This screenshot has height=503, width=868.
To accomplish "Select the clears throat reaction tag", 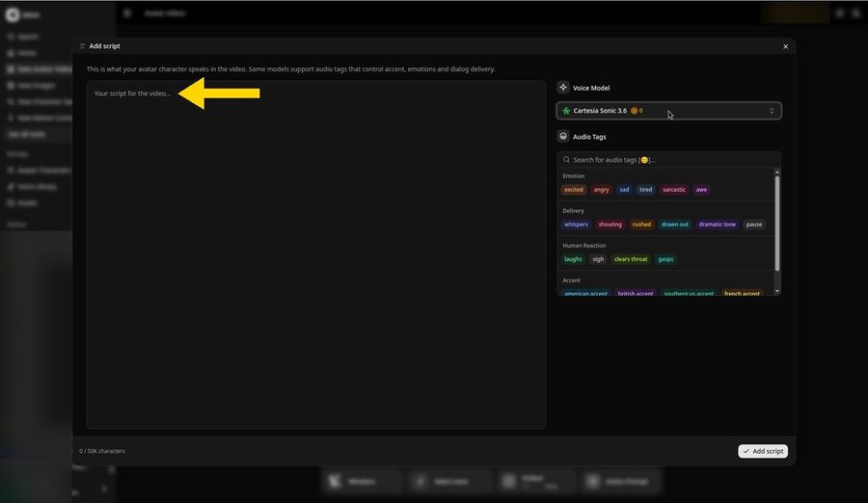I will (x=631, y=259).
